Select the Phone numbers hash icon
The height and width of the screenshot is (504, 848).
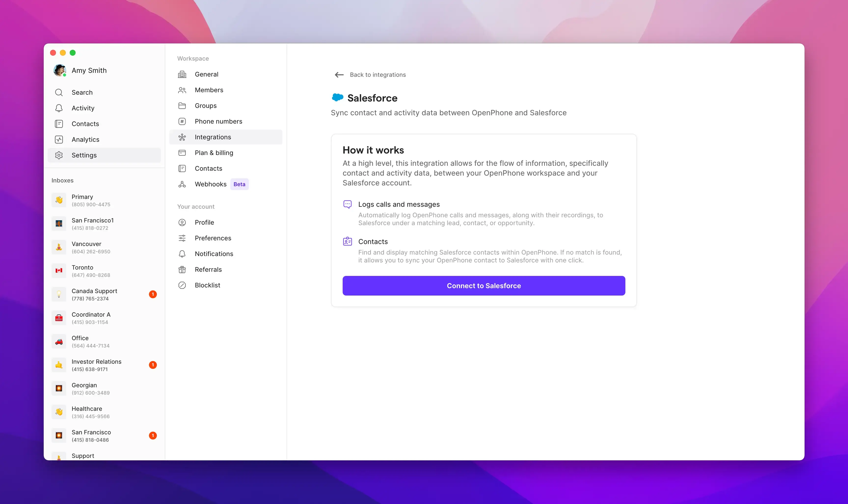(x=182, y=121)
